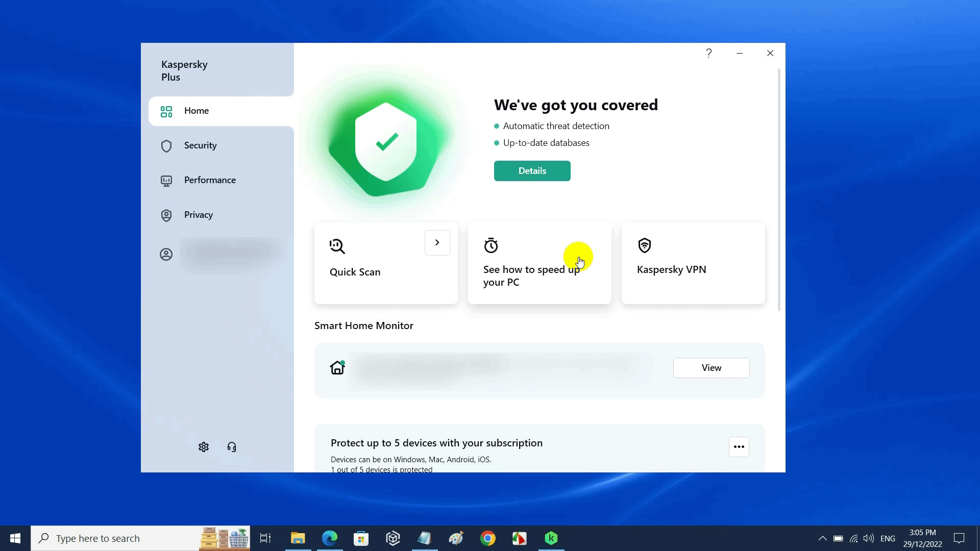
Task: Expand the Quick Scan chevron arrow
Action: 437,243
